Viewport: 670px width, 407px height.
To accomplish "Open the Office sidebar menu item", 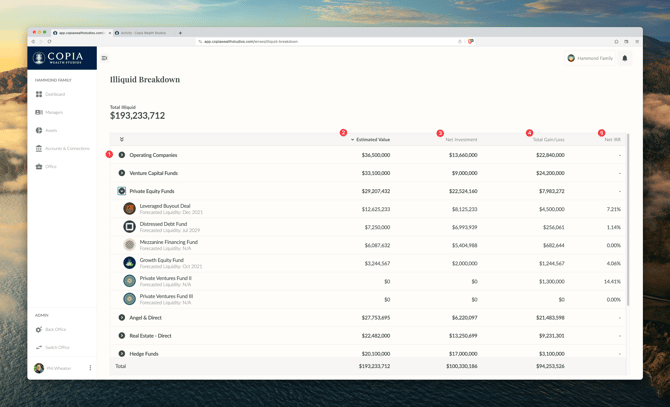I will pyautogui.click(x=50, y=166).
